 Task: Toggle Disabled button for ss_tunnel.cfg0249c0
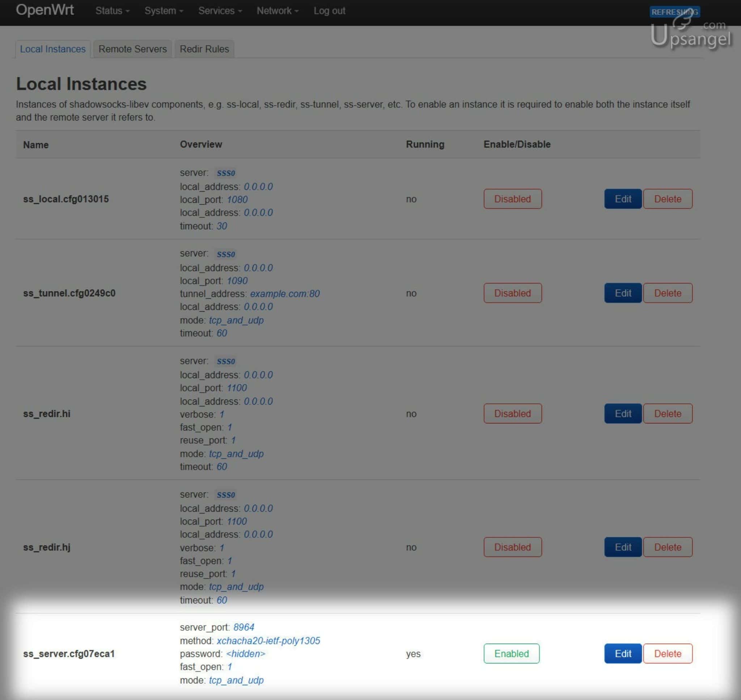(x=512, y=293)
